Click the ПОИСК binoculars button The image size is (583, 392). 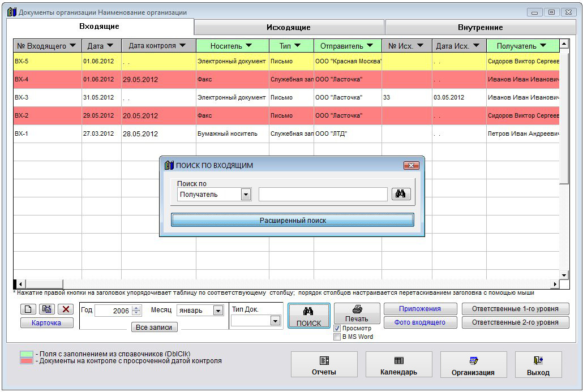coord(308,316)
